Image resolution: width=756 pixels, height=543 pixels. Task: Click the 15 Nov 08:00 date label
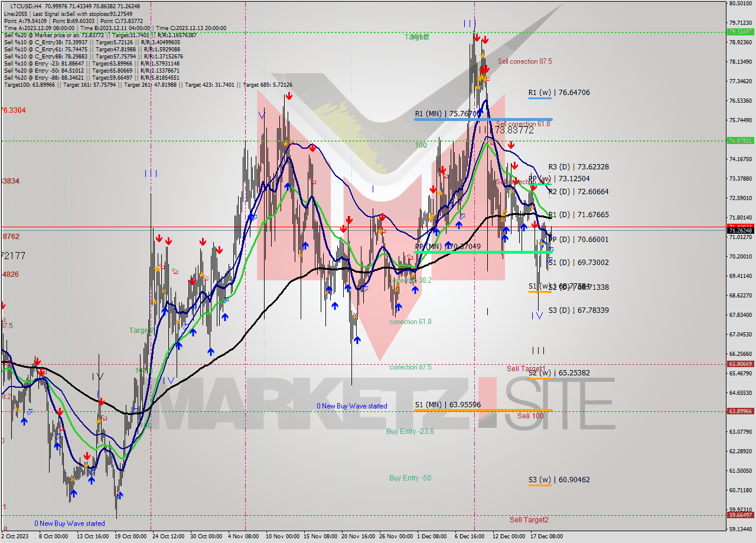click(x=320, y=537)
